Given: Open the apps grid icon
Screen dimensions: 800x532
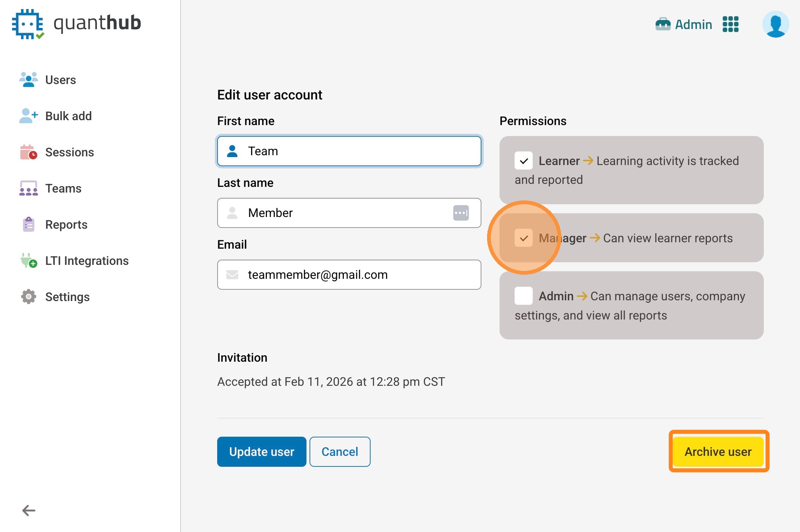Looking at the screenshot, I should 730,24.
